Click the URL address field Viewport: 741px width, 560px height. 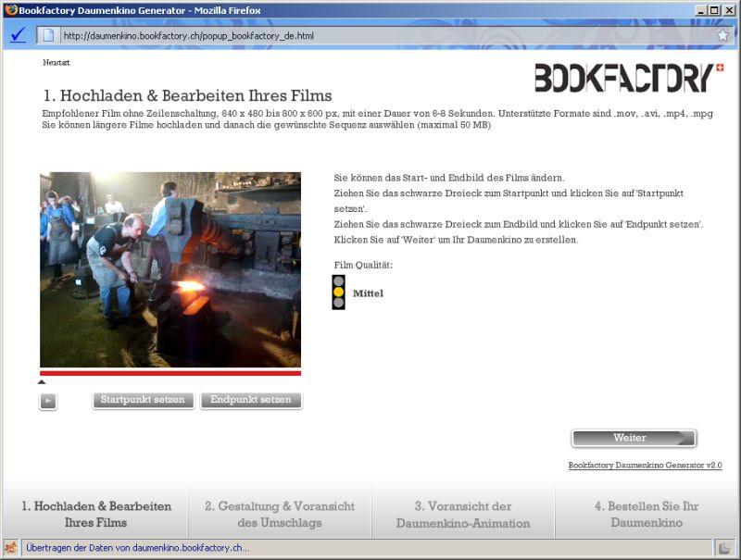click(x=387, y=35)
